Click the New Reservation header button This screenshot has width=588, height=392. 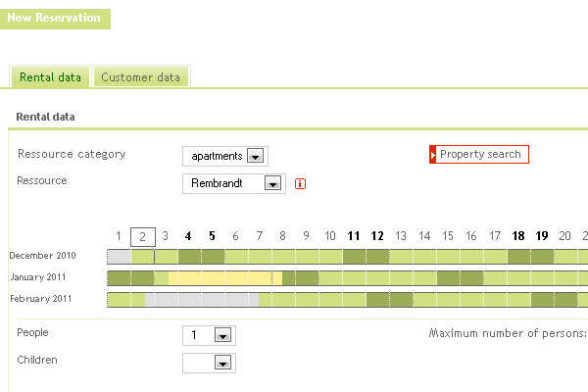[55, 19]
